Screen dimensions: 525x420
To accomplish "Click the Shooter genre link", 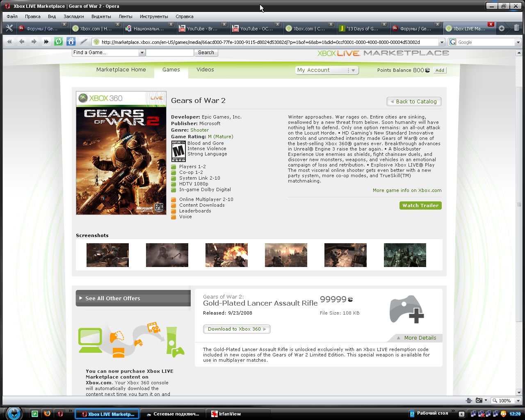I will tap(199, 130).
